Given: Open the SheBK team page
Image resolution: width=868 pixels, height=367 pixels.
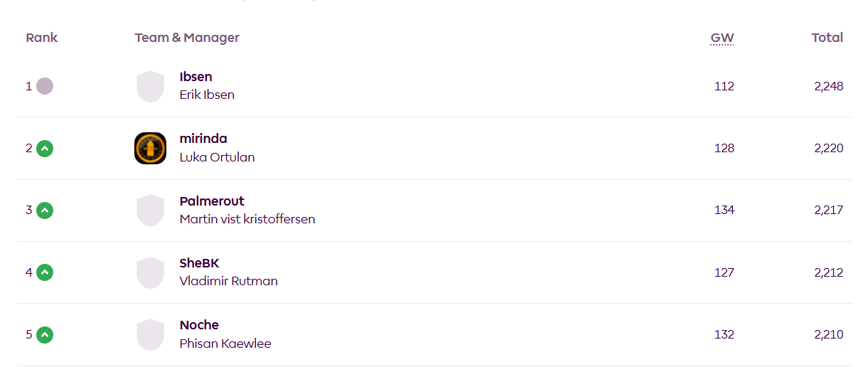Looking at the screenshot, I should click(x=199, y=263).
